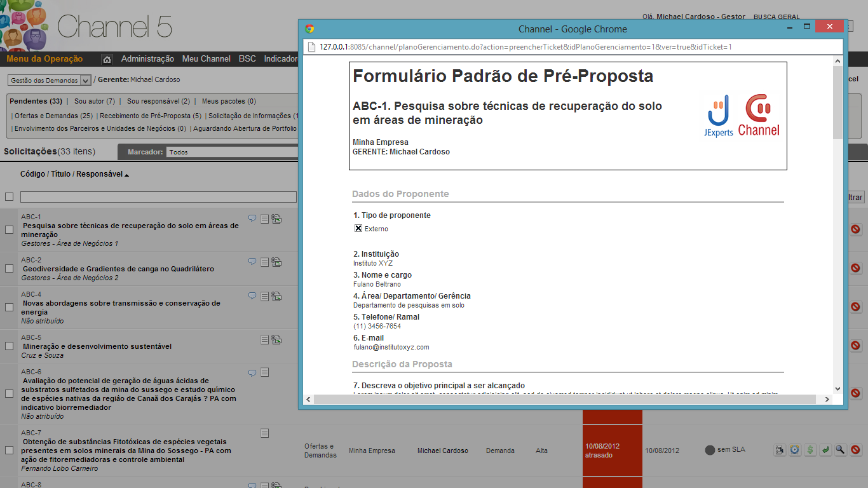Tick the checkbox for ABC-6 row

coord(9,394)
